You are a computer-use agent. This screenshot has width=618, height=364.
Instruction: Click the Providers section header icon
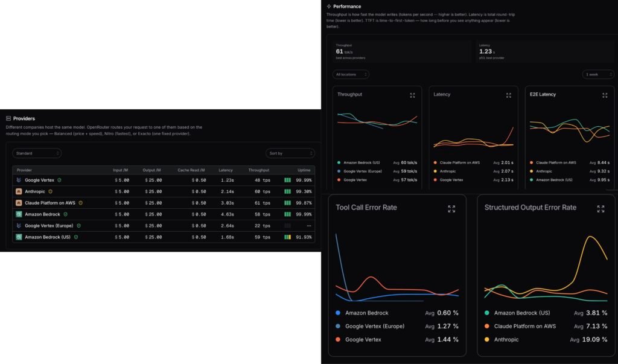[8, 118]
